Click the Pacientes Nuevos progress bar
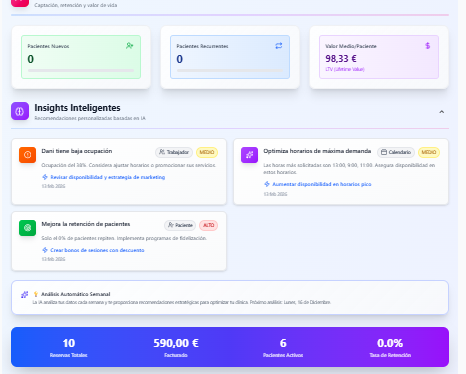The image size is (466, 374). click(x=81, y=71)
